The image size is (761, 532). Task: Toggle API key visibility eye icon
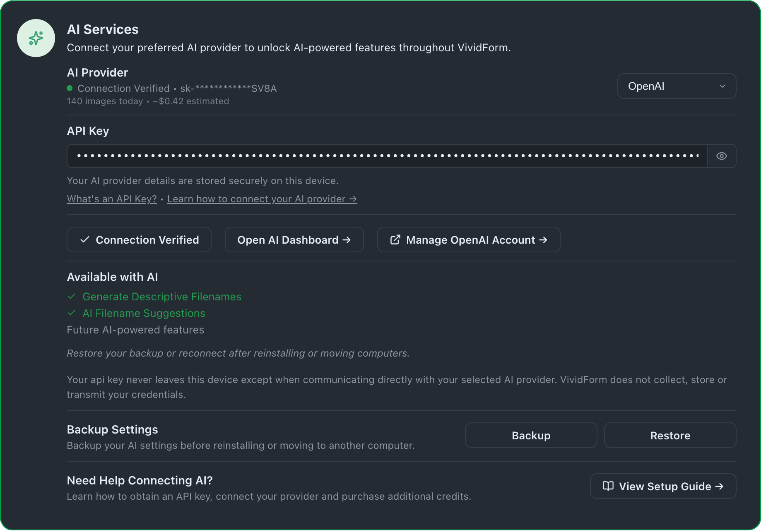pos(722,156)
